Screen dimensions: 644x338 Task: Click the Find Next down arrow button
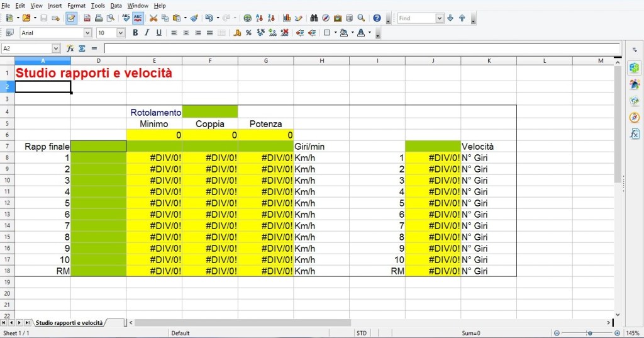pos(450,18)
